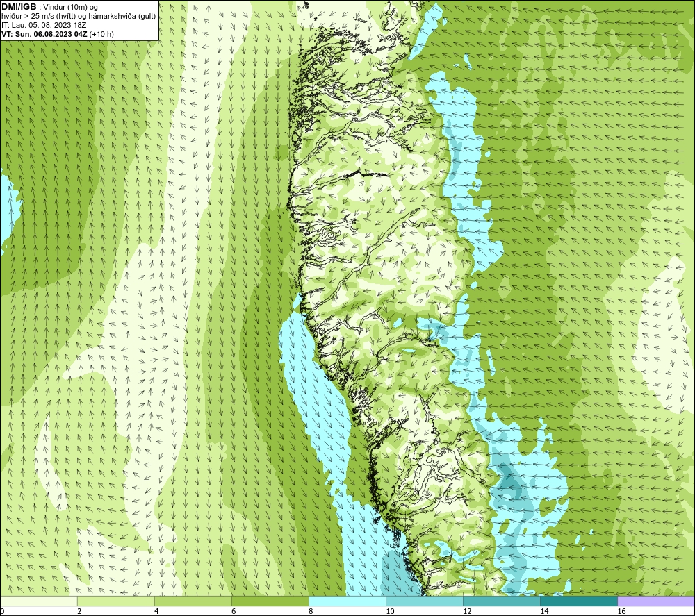Click the legend scale label 16
The width and height of the screenshot is (695, 616).
(x=622, y=612)
